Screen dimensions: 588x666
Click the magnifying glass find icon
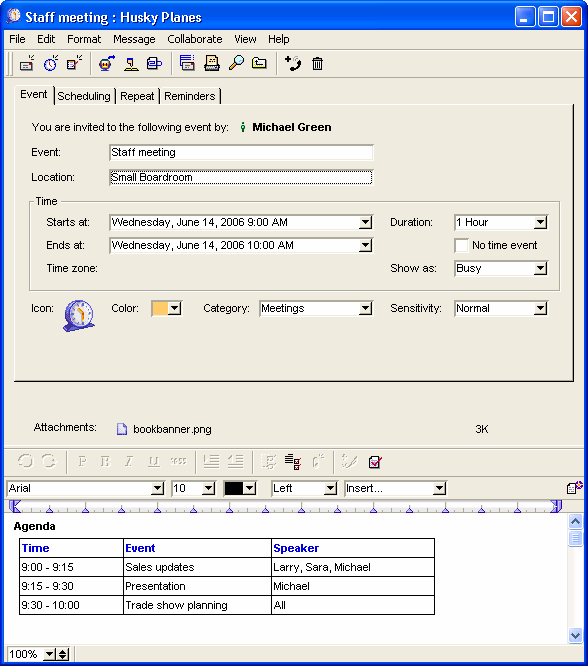pos(236,63)
